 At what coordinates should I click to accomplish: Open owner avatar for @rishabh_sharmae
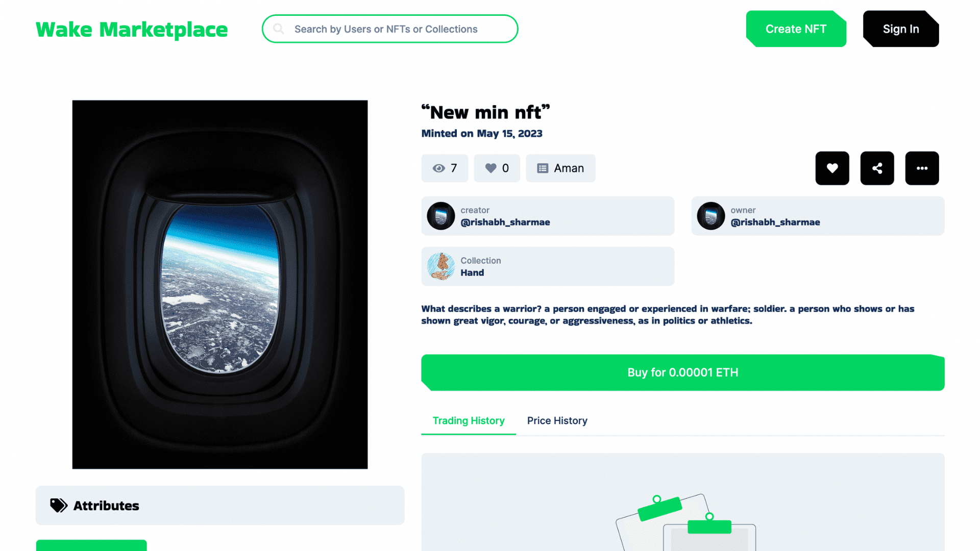[711, 216]
